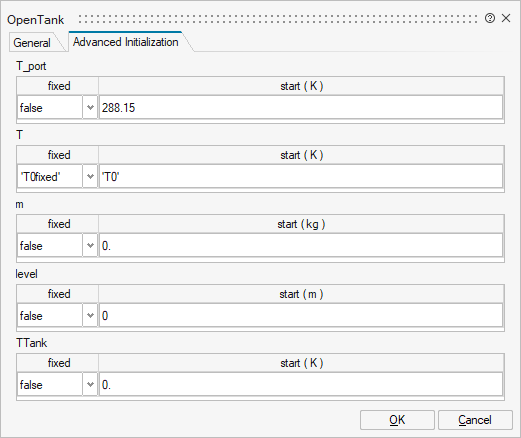Focus the level start (m) field

click(301, 316)
